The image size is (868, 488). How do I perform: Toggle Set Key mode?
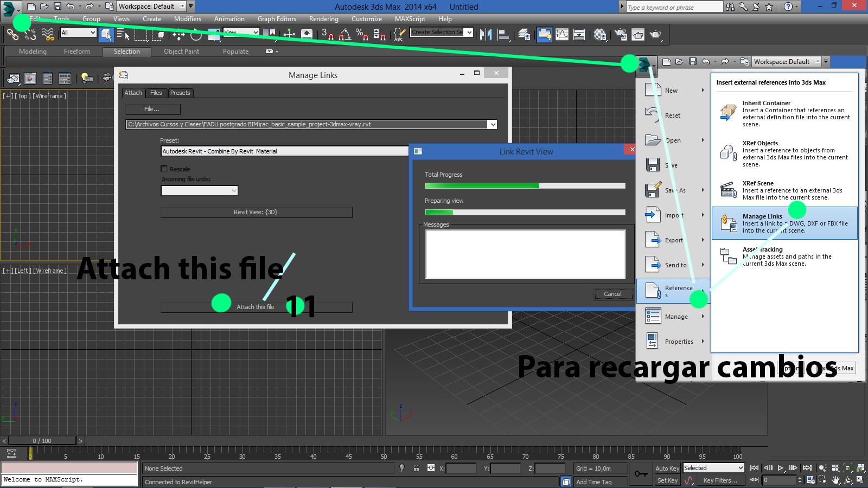[x=667, y=480]
